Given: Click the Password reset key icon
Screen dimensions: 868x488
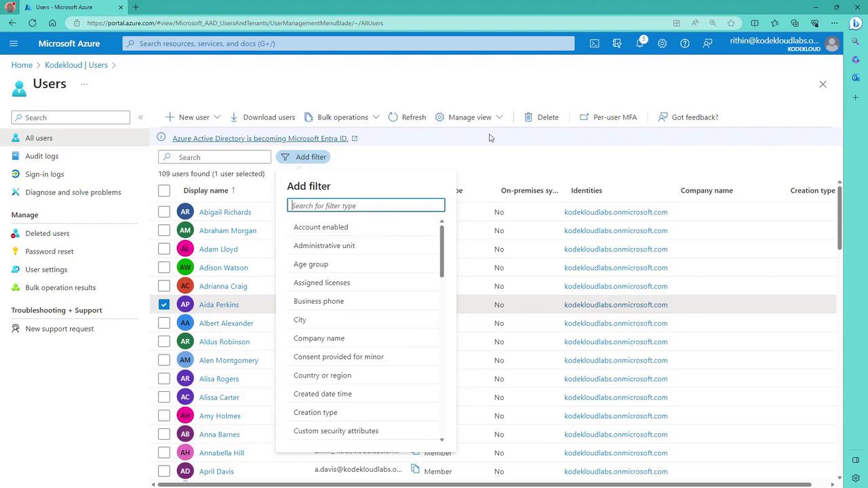Looking at the screenshot, I should click(x=16, y=251).
